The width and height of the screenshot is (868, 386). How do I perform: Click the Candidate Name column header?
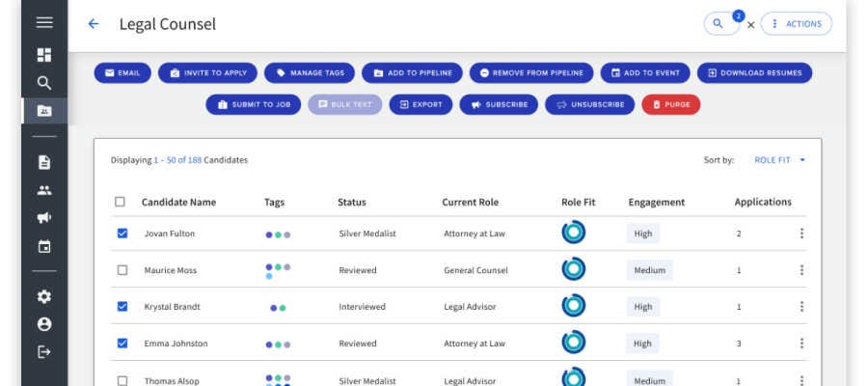pos(178,202)
